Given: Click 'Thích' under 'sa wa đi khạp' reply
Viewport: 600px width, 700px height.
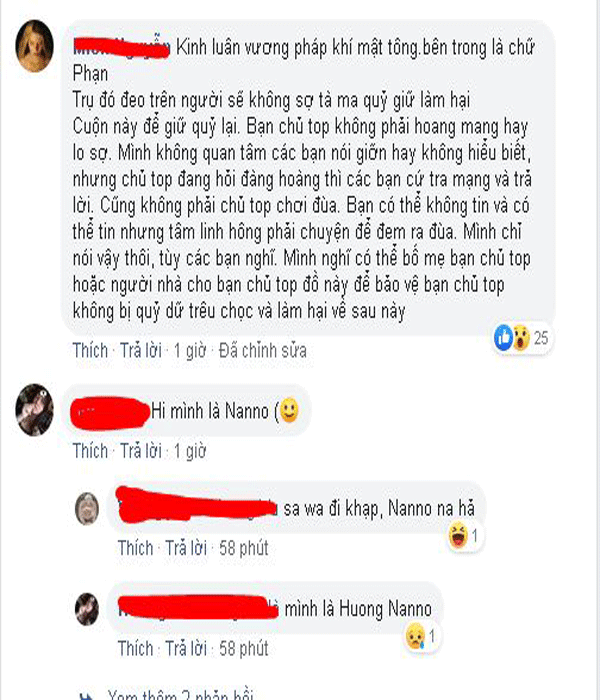Looking at the screenshot, I should pos(136,548).
